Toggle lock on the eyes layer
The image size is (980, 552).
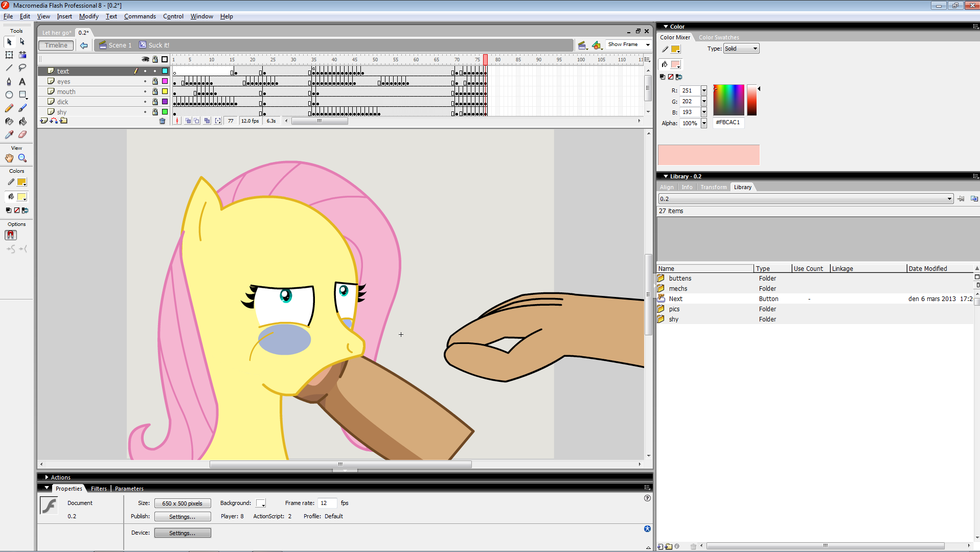pos(155,81)
